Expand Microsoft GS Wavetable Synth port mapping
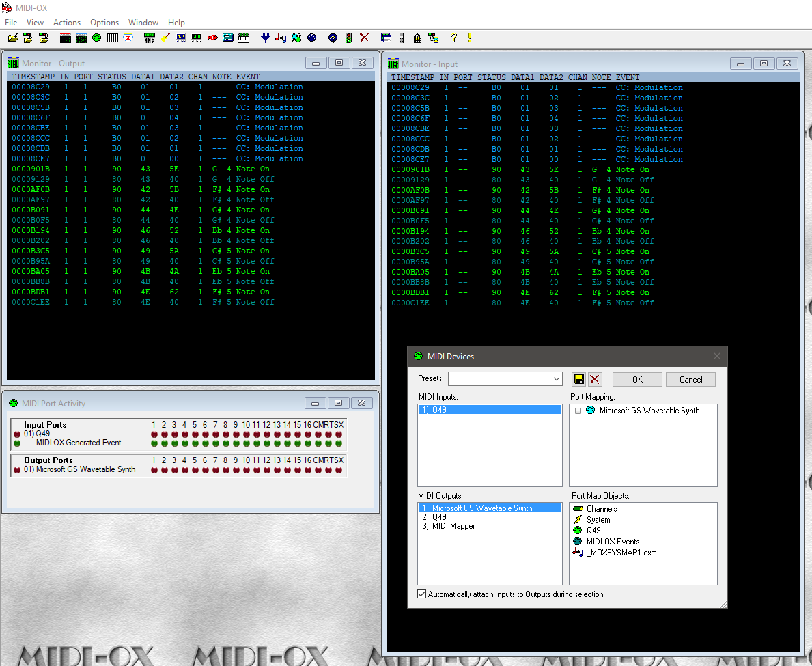 pos(578,411)
